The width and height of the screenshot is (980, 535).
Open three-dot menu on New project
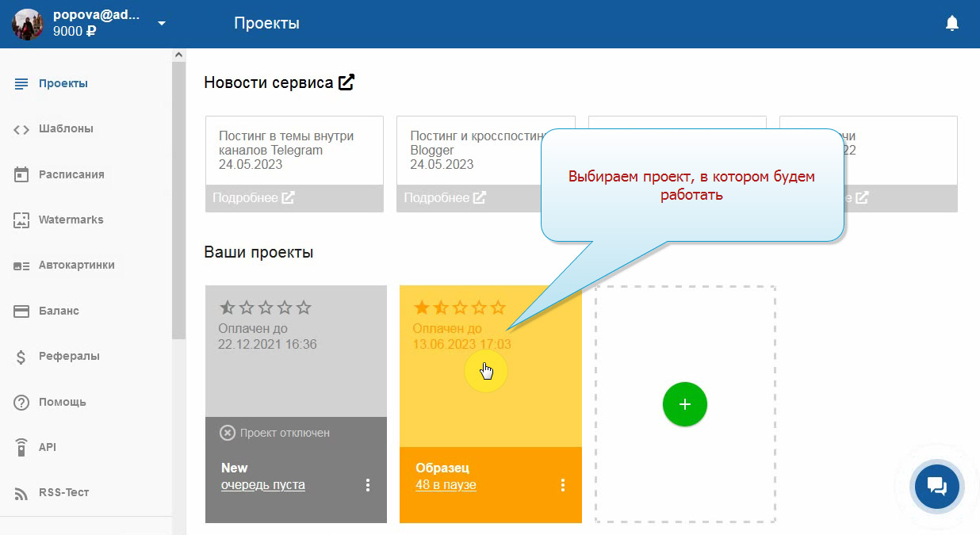(368, 485)
